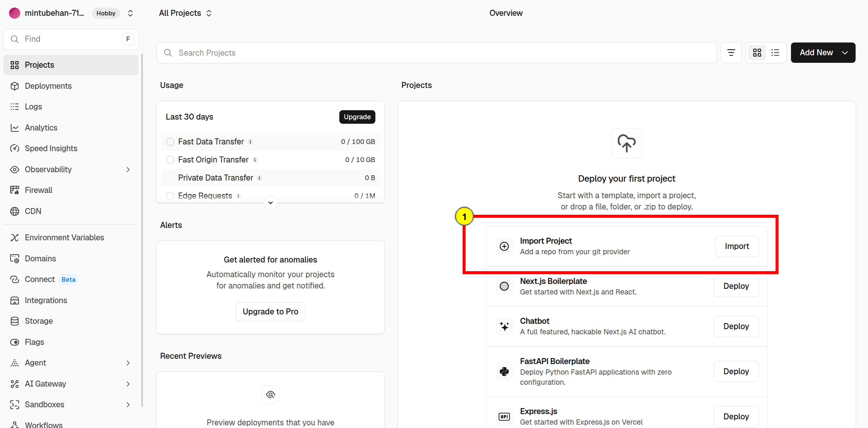Expand the Observability section

pyautogui.click(x=128, y=170)
